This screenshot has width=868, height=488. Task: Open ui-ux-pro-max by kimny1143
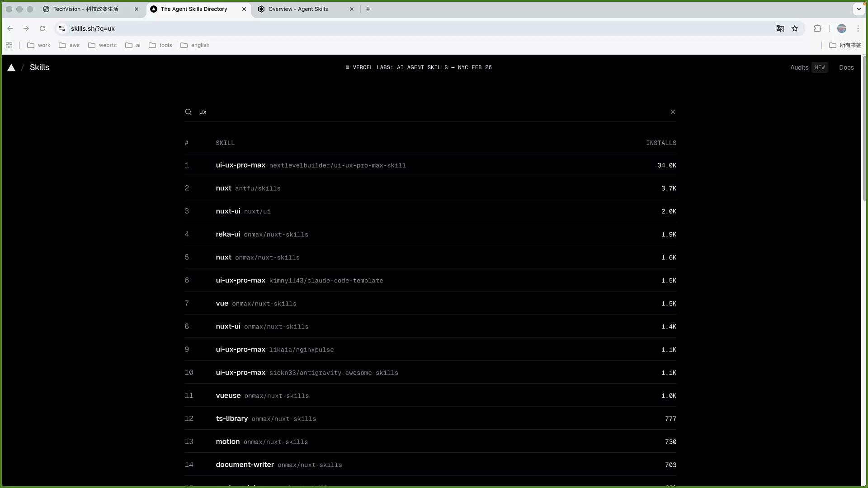pyautogui.click(x=430, y=281)
